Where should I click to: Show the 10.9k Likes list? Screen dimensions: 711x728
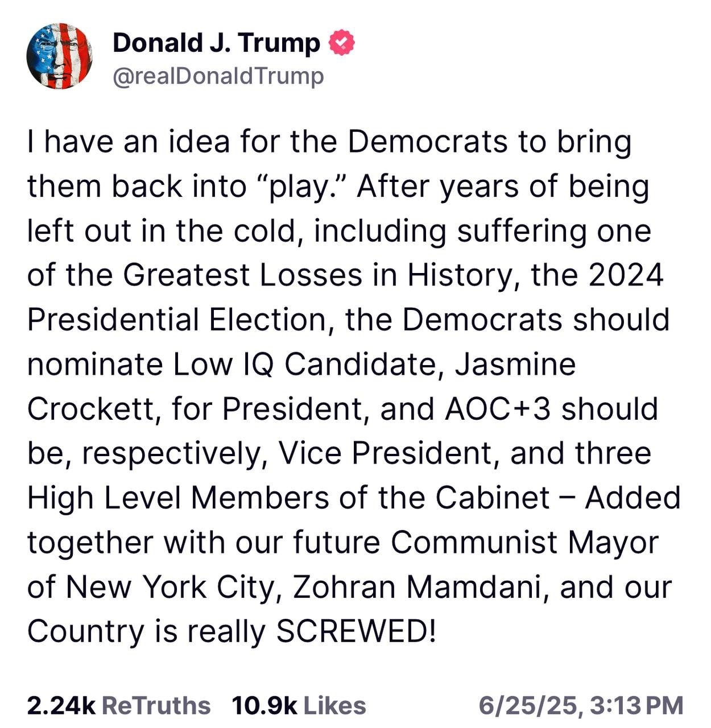299,705
